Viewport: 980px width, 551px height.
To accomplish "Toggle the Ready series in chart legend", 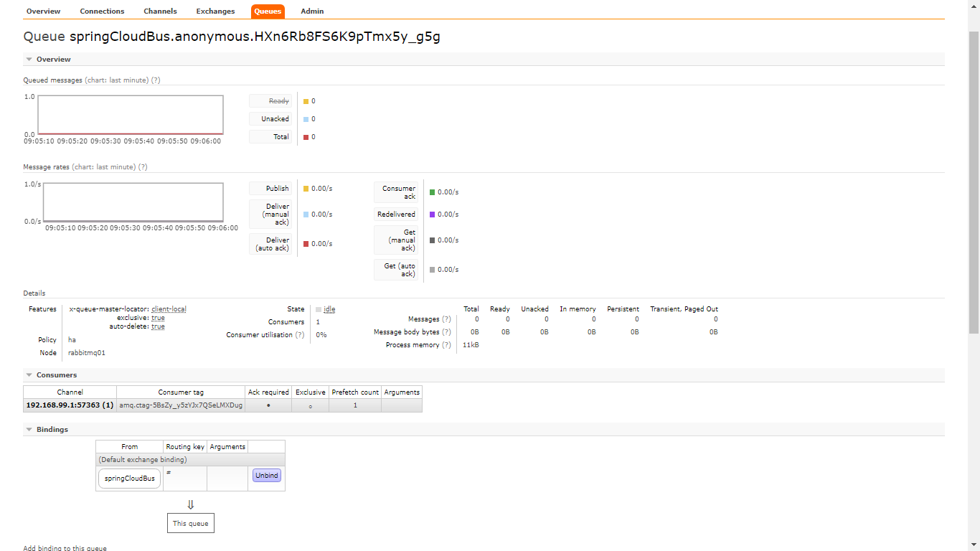I will click(x=271, y=101).
